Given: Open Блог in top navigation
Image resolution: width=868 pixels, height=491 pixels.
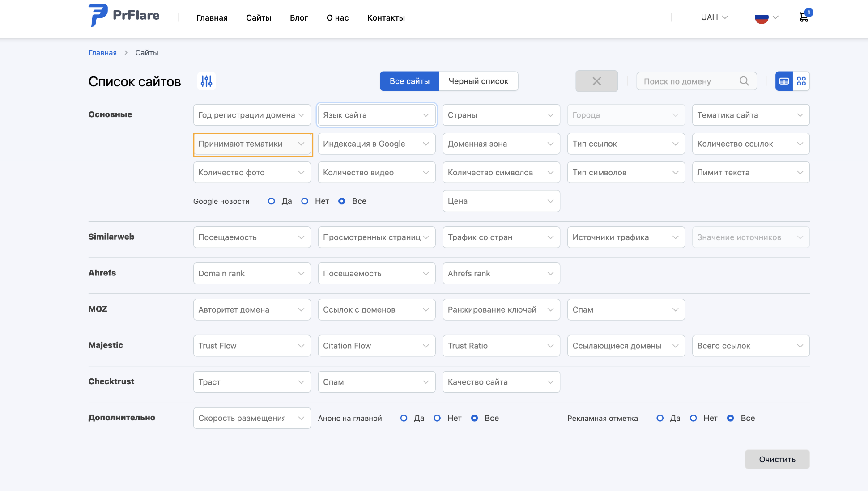Looking at the screenshot, I should point(299,18).
